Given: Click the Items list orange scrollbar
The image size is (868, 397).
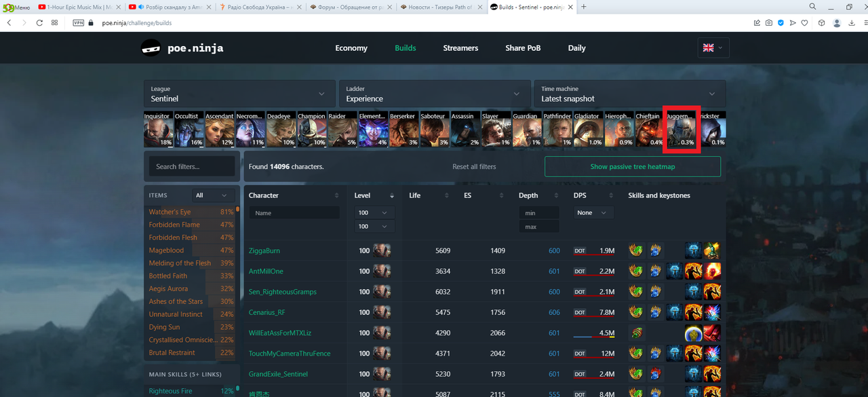Looking at the screenshot, I should point(237,209).
